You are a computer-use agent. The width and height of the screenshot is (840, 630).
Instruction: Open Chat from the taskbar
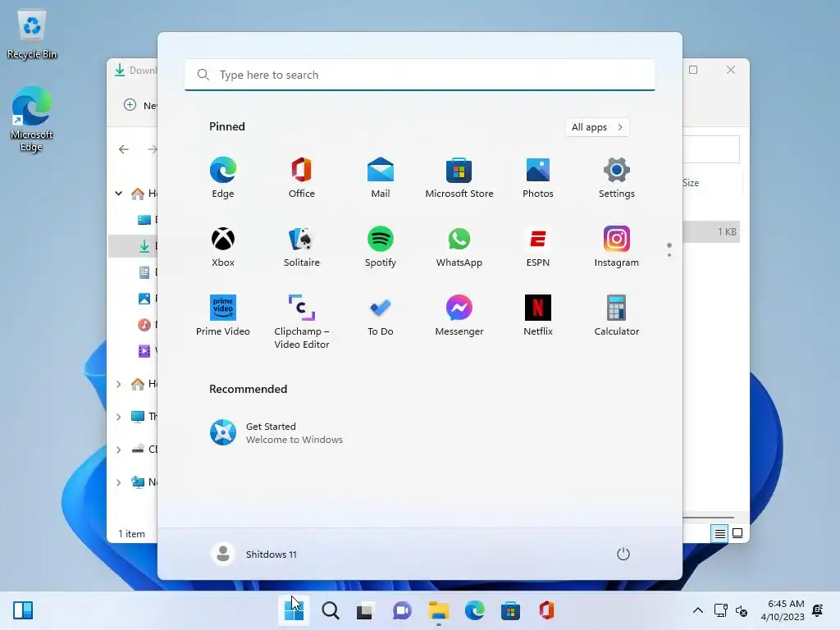(402, 610)
